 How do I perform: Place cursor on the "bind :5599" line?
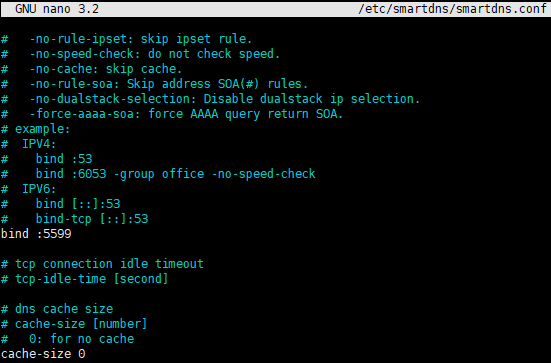(36, 234)
